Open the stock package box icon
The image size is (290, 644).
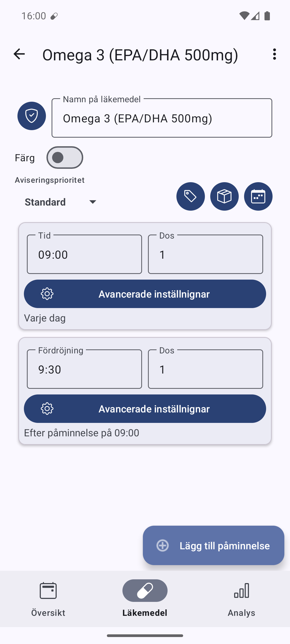click(x=224, y=196)
